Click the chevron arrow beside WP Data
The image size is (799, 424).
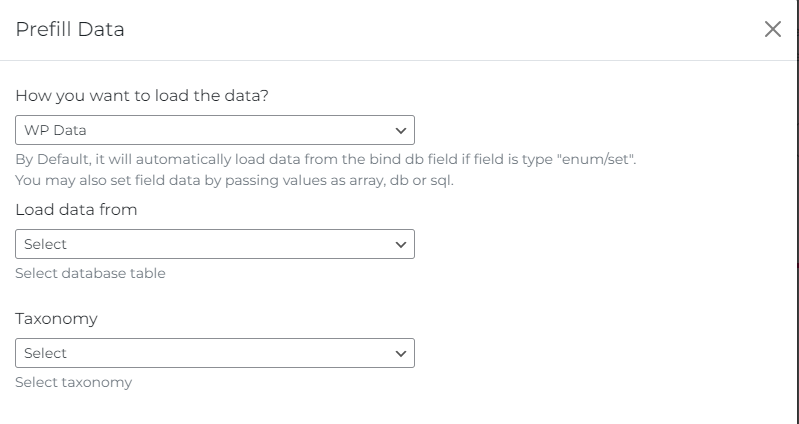(x=401, y=131)
